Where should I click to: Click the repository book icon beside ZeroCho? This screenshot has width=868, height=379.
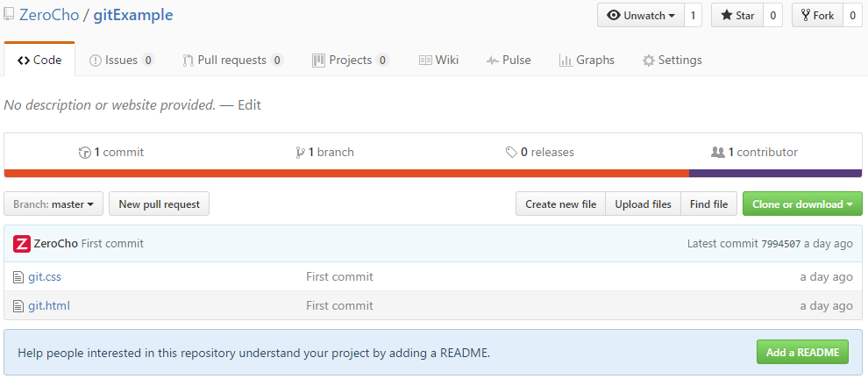(x=8, y=15)
